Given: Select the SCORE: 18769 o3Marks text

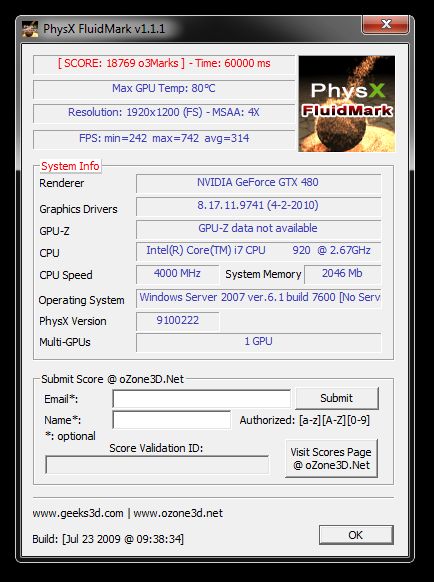Looking at the screenshot, I should (121, 63).
